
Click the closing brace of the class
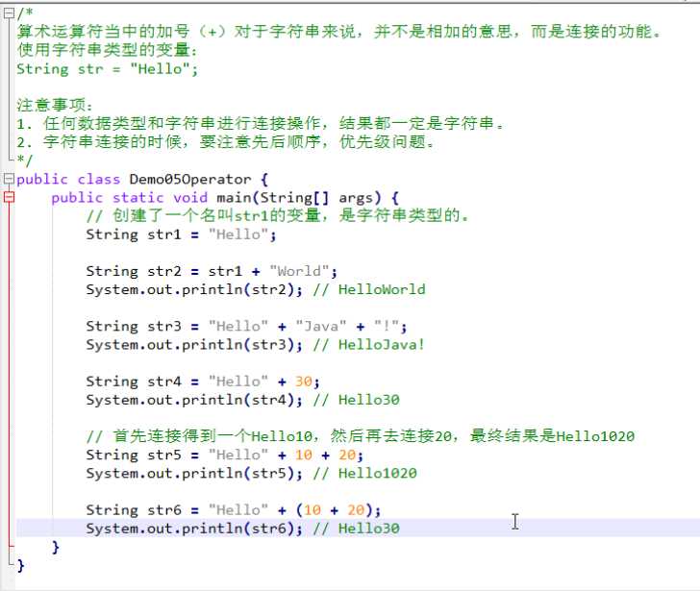click(x=20, y=565)
